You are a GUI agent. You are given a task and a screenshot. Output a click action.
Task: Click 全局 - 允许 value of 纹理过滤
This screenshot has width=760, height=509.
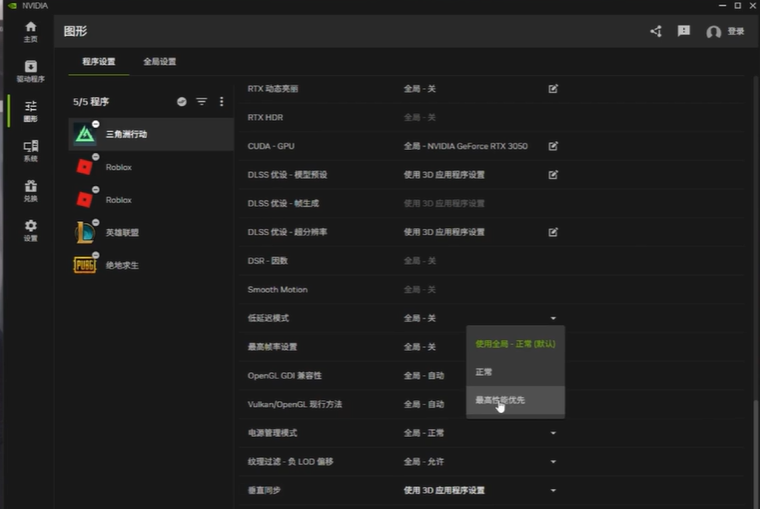[x=424, y=461]
